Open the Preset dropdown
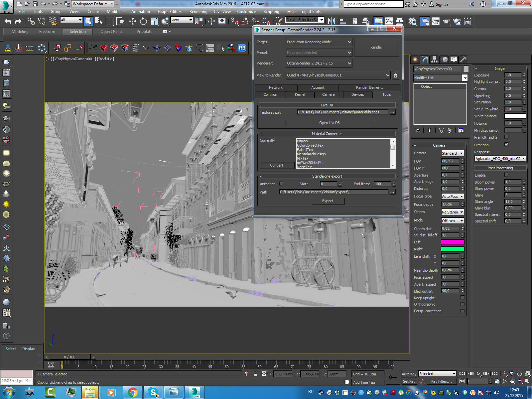The image size is (532, 399). pyautogui.click(x=319, y=53)
